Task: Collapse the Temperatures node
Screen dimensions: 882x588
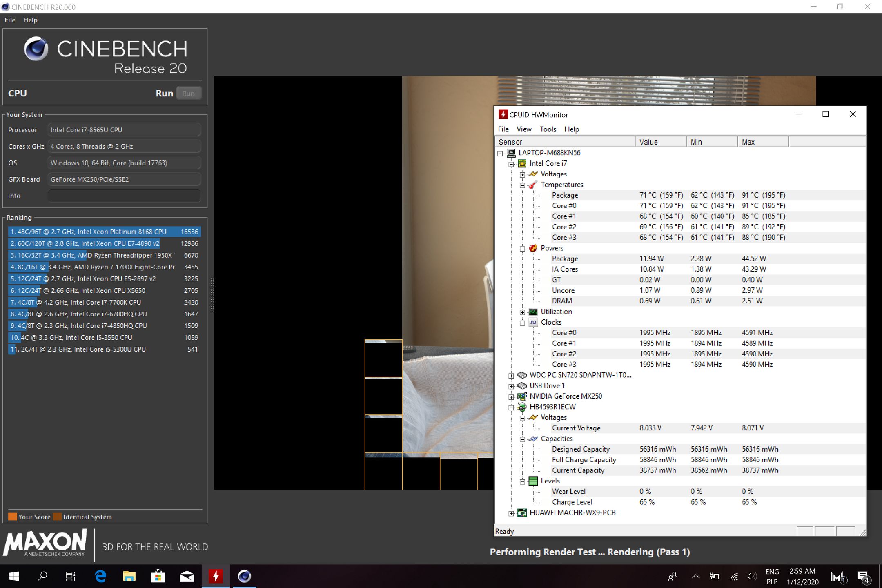Action: click(x=522, y=185)
